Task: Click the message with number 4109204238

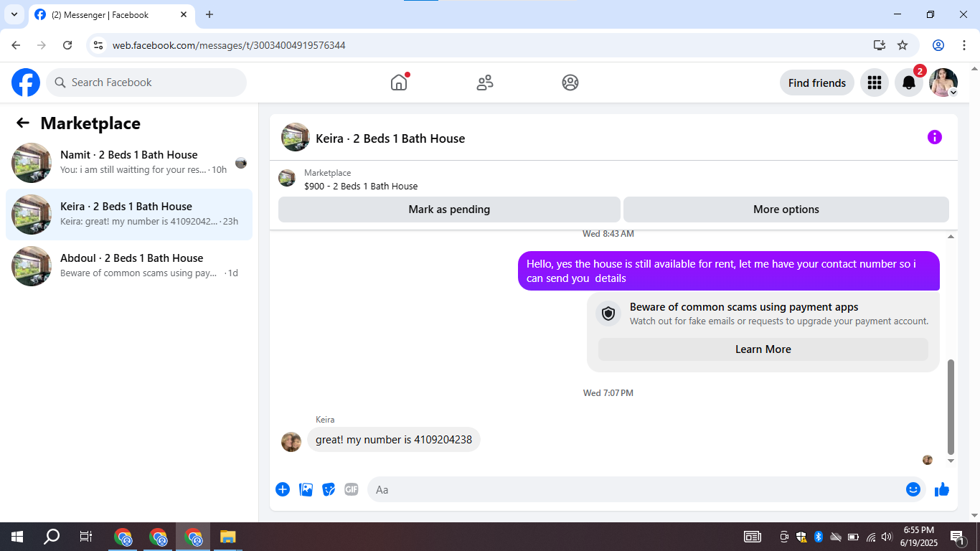Action: tap(394, 440)
